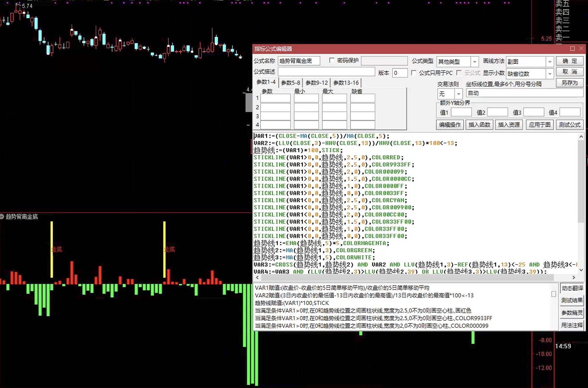Image resolution: width=588 pixels, height=388 pixels.
Task: Click the 值3 input field
Action: coord(534,112)
